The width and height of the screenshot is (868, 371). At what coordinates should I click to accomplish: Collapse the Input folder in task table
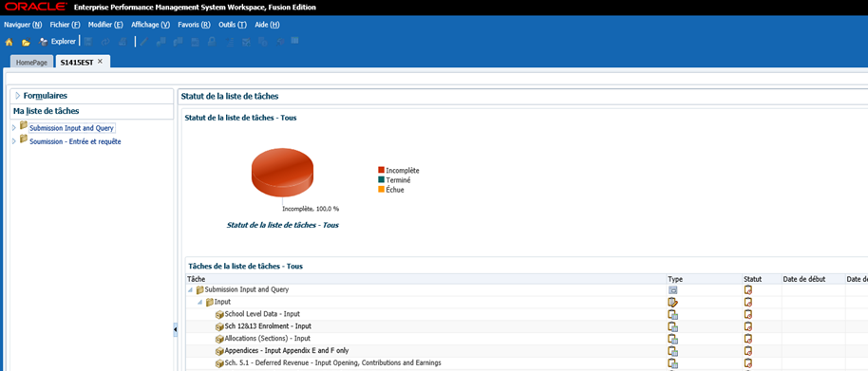199,302
